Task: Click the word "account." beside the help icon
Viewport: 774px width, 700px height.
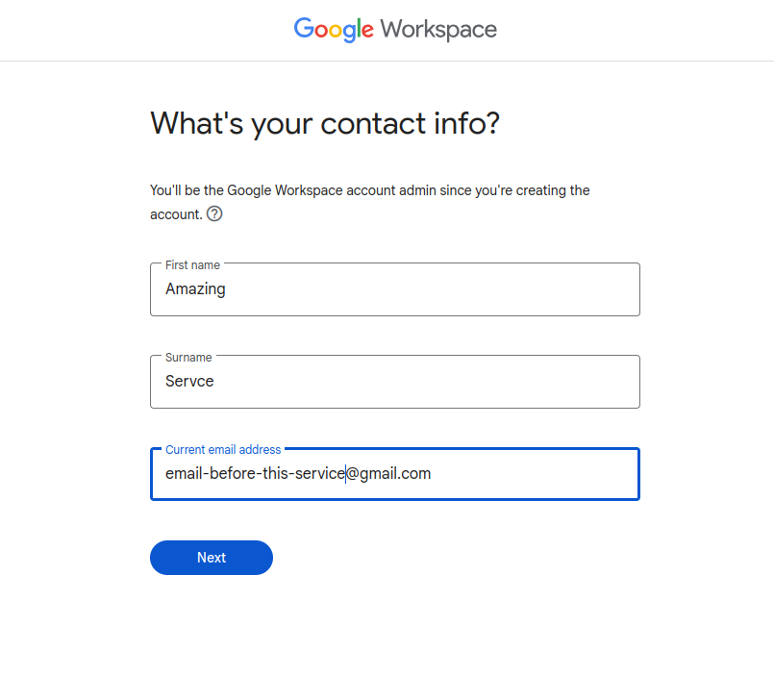Action: [x=176, y=214]
